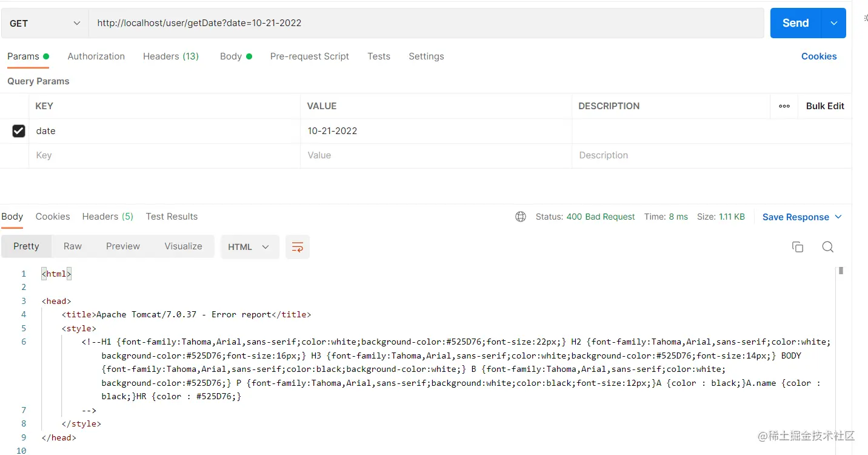Select the Preview view mode
Viewport: 868px width, 455px height.
pos(123,246)
